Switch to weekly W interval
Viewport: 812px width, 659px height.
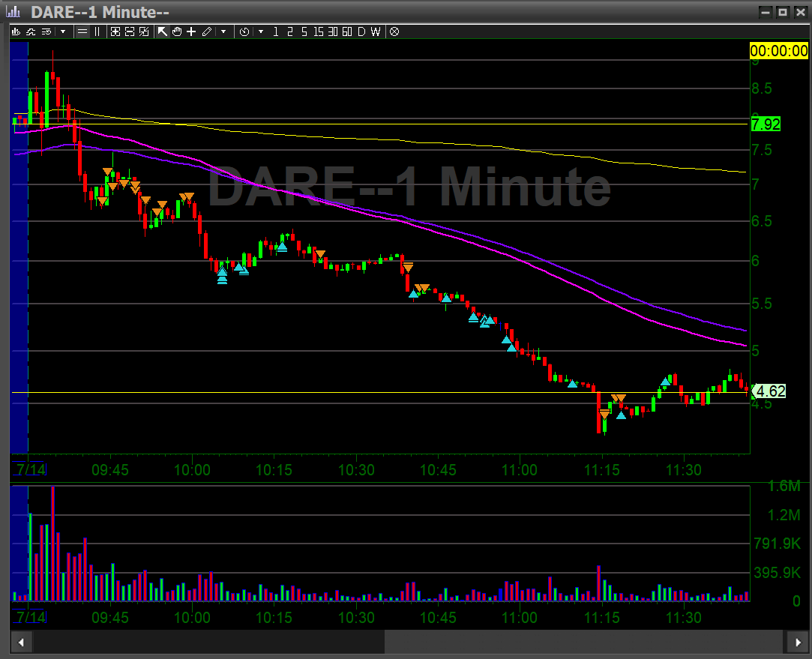(x=376, y=31)
